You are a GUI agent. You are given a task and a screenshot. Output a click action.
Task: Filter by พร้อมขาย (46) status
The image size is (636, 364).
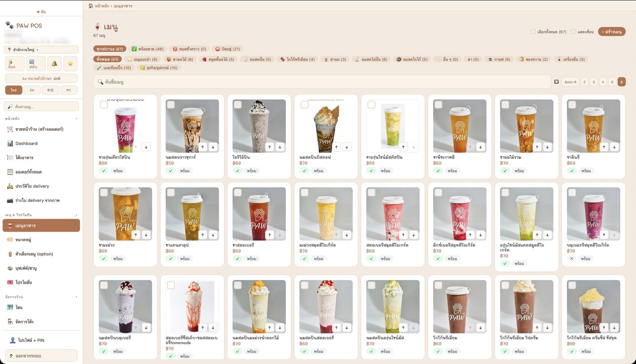[147, 49]
